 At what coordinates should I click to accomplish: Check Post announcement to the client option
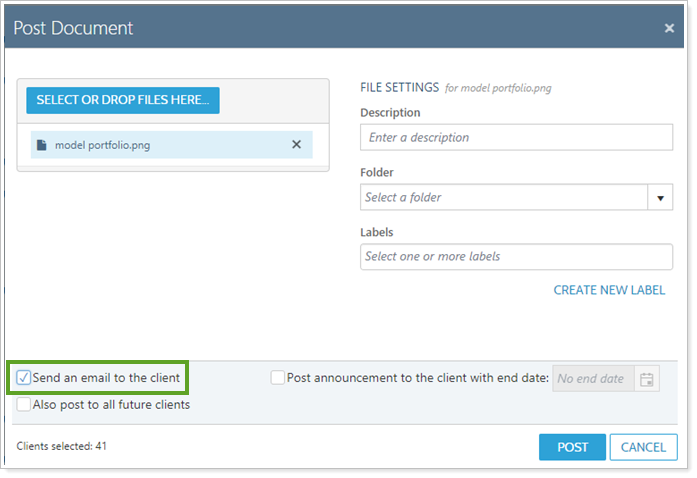point(278,378)
